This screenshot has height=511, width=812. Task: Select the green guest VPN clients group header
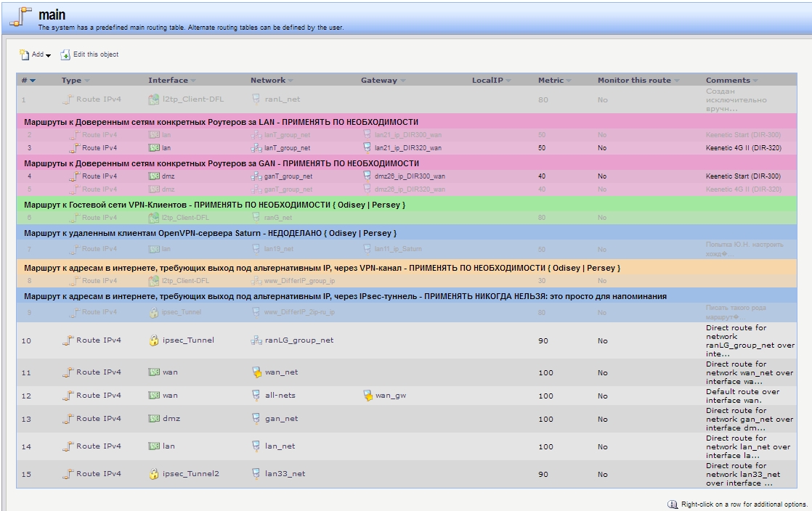(215, 205)
